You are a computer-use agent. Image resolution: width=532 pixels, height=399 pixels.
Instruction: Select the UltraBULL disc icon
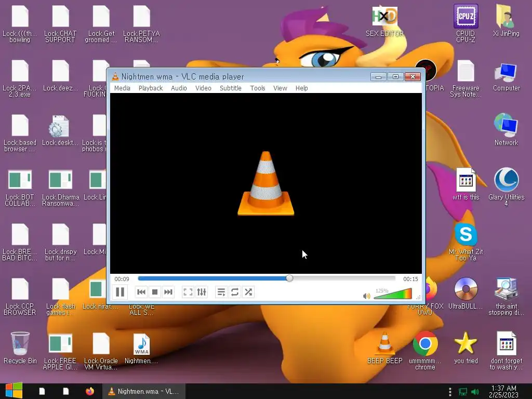[x=465, y=293]
